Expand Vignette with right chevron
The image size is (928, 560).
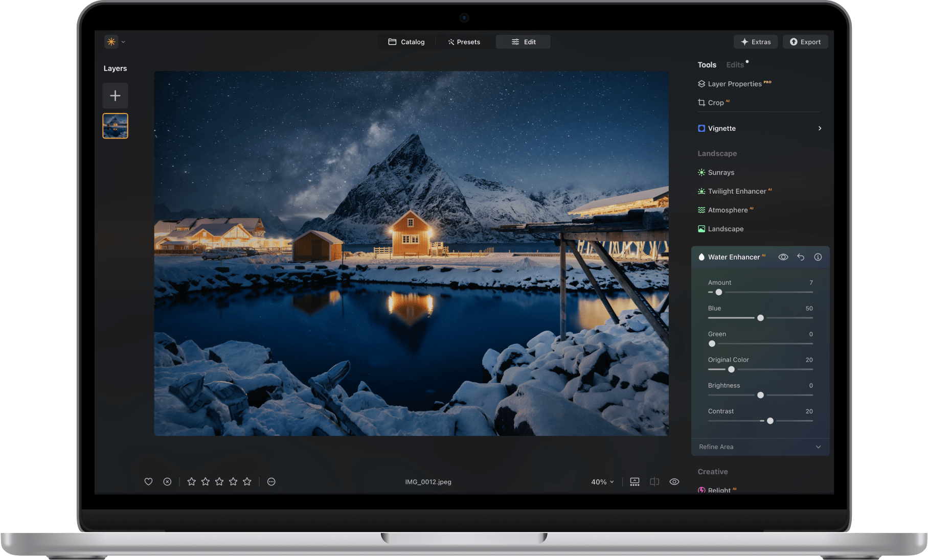[820, 128]
